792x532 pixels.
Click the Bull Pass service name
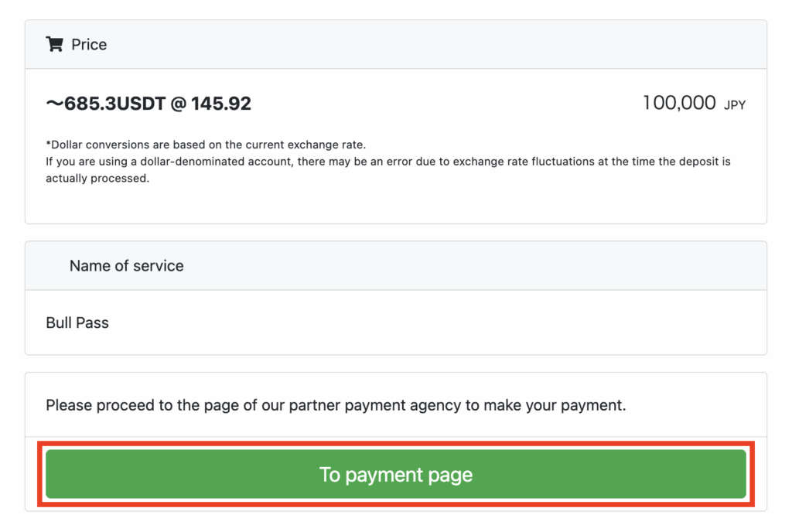click(x=77, y=322)
